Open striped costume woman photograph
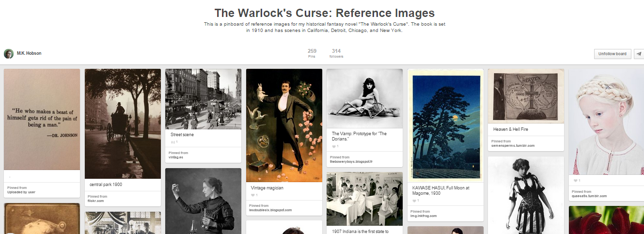The image size is (644, 234). click(x=526, y=195)
